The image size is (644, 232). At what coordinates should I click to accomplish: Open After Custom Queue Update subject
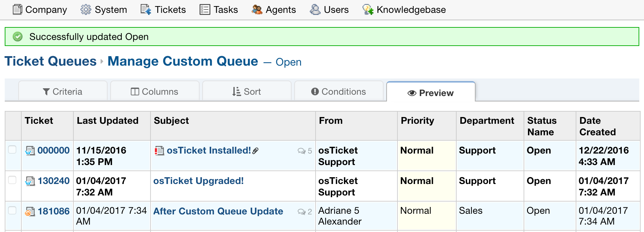pos(218,211)
